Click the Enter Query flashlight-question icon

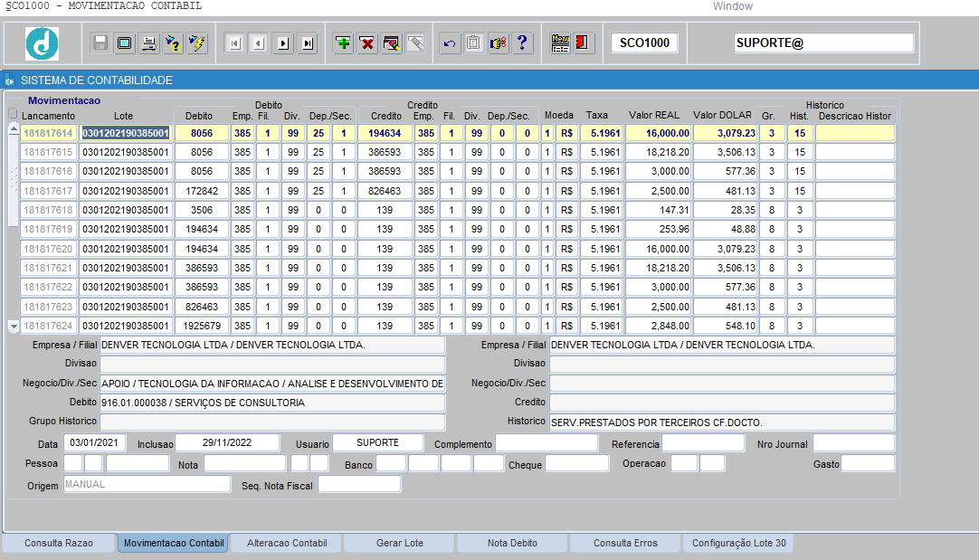point(173,43)
